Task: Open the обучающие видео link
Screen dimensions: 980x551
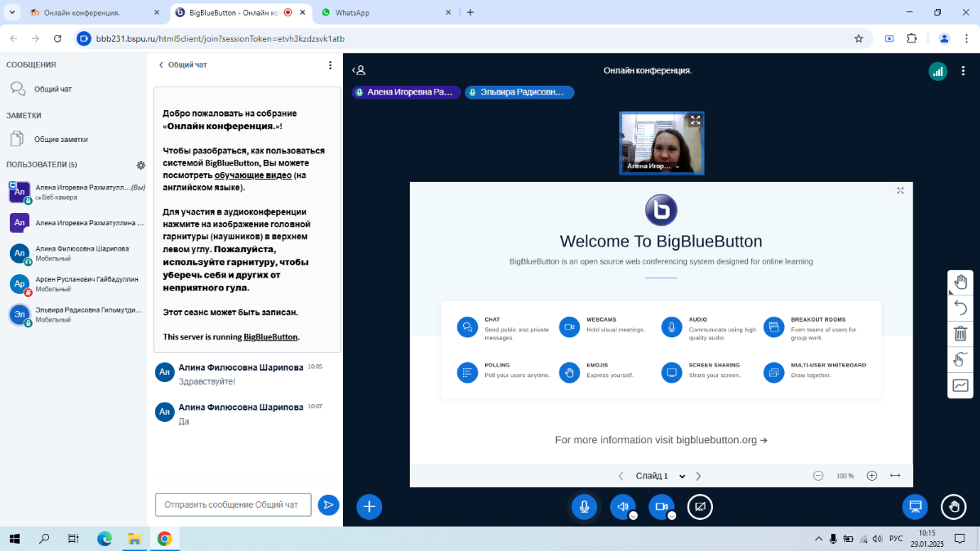Action: [x=253, y=176]
